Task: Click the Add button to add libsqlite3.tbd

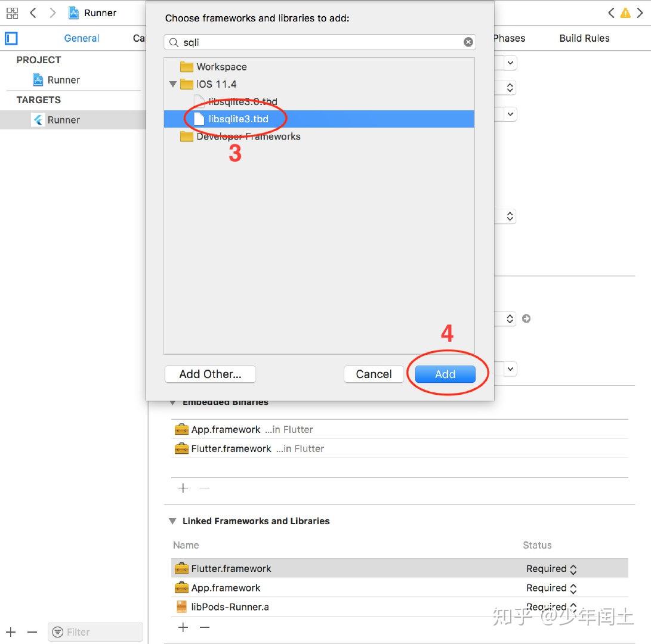Action: click(445, 374)
